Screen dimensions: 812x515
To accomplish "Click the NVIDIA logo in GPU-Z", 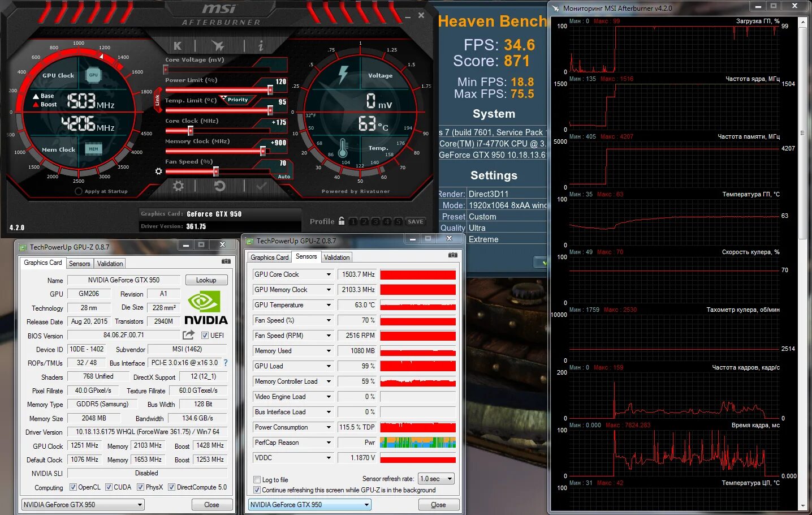I will point(206,308).
